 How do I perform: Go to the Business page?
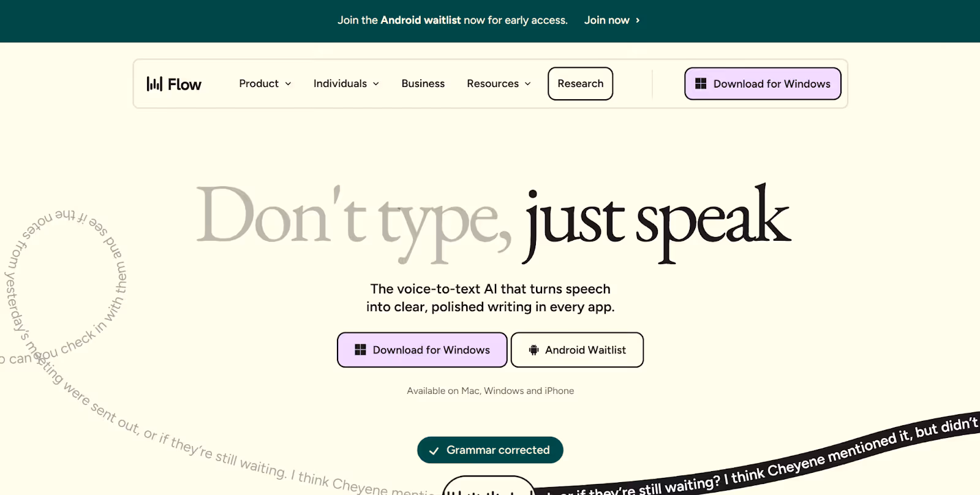(x=423, y=83)
